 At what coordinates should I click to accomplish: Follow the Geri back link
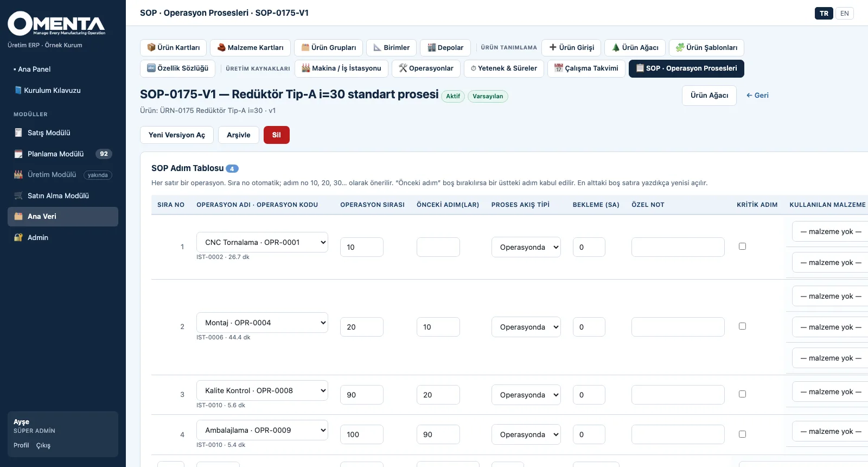[757, 96]
